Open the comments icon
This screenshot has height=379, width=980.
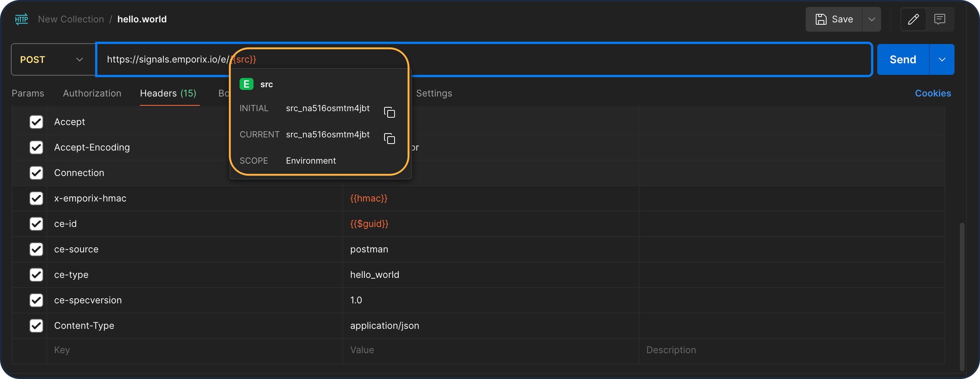[939, 19]
